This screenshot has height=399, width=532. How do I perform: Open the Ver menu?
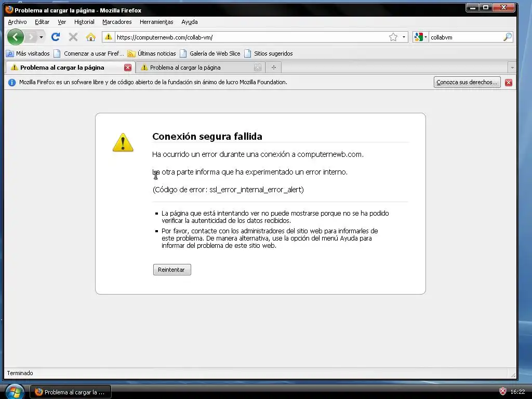(62, 22)
